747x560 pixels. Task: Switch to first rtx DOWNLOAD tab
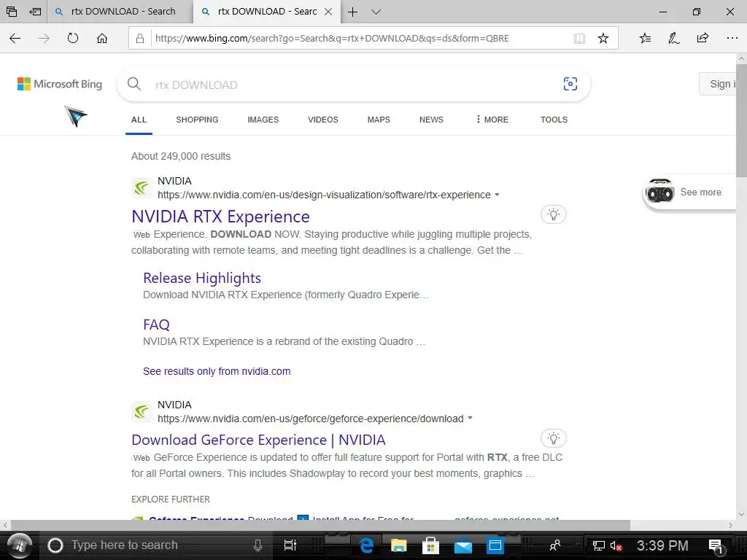click(x=120, y=12)
